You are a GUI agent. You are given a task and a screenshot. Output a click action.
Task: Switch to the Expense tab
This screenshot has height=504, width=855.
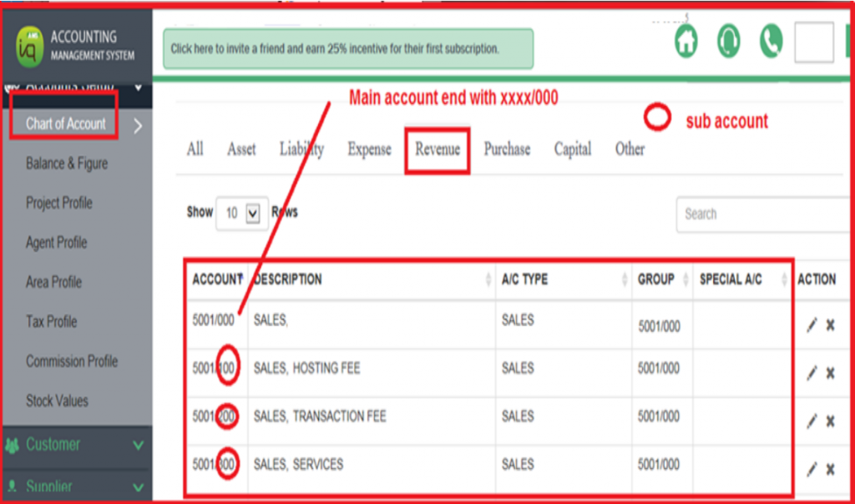pos(369,149)
